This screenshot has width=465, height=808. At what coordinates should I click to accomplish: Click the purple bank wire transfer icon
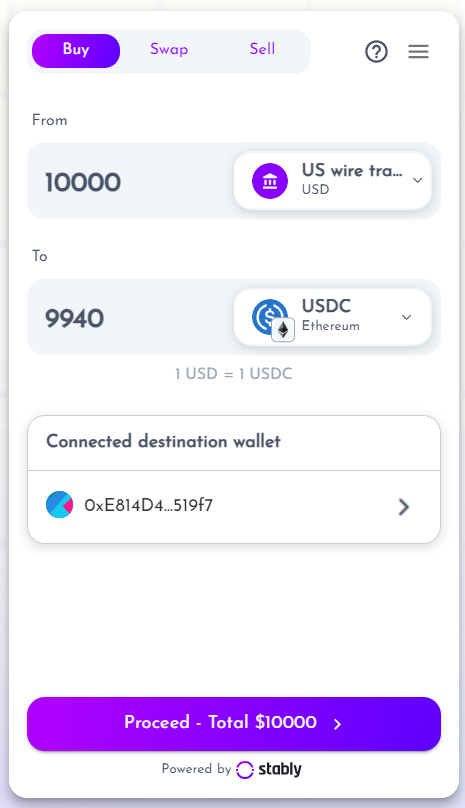tap(270, 181)
